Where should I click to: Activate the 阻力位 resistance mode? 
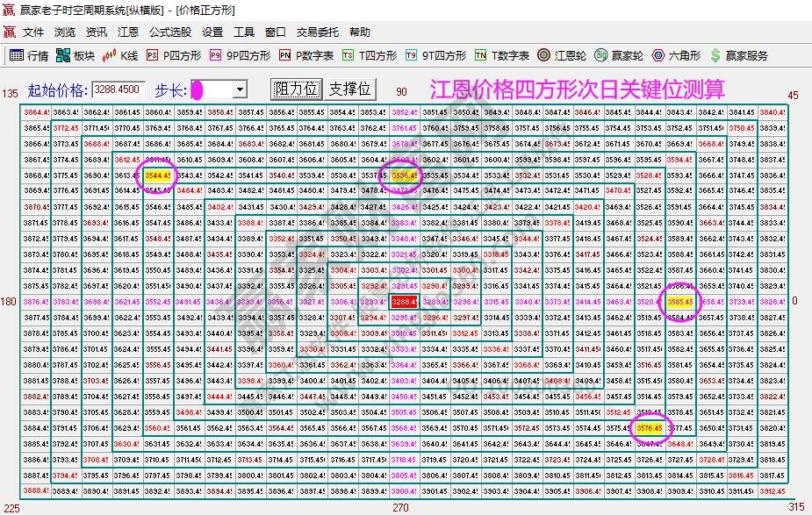click(296, 88)
